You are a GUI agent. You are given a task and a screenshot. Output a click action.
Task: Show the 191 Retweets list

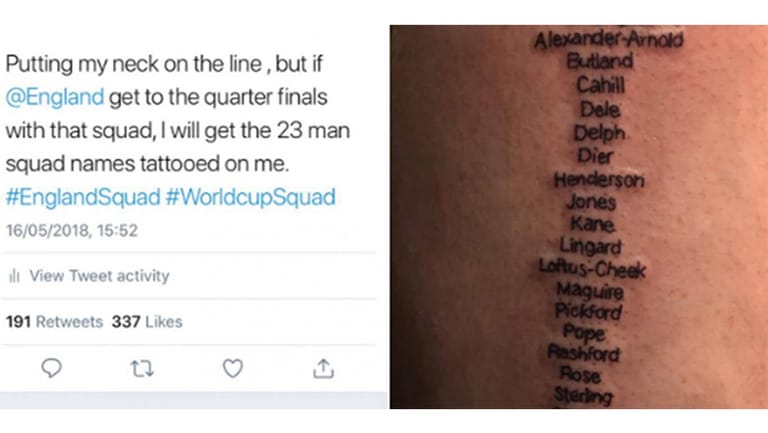54,322
